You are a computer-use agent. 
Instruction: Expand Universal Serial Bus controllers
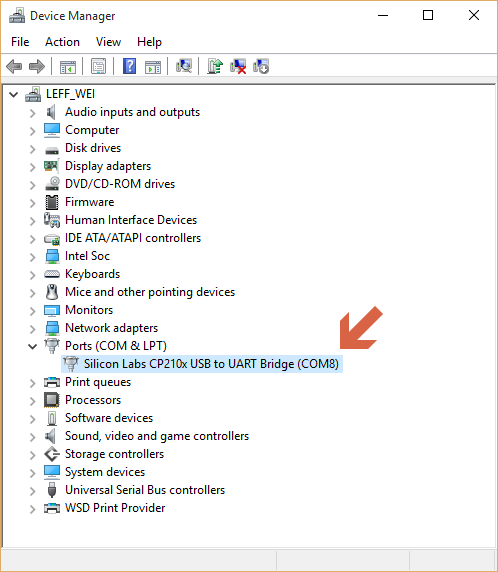point(33,490)
